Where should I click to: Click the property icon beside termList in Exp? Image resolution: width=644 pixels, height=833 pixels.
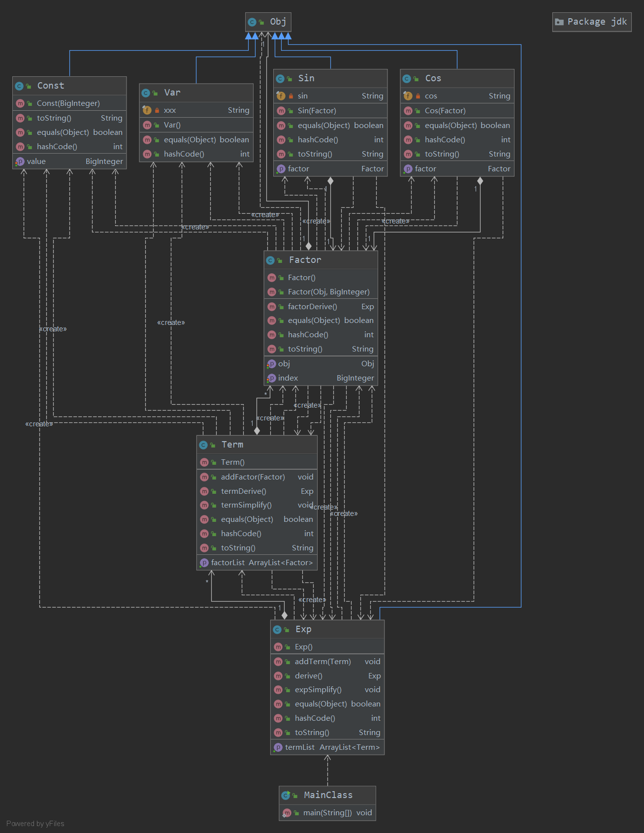pyautogui.click(x=278, y=747)
